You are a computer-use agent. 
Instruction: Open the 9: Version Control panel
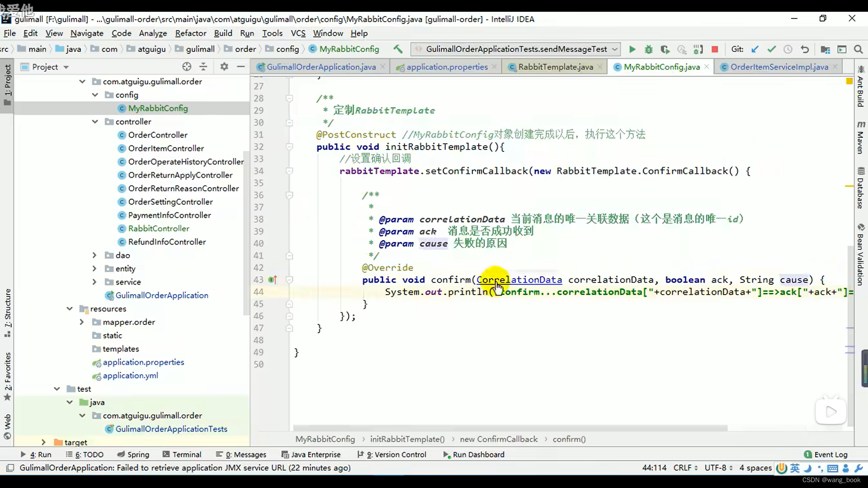(x=392, y=455)
